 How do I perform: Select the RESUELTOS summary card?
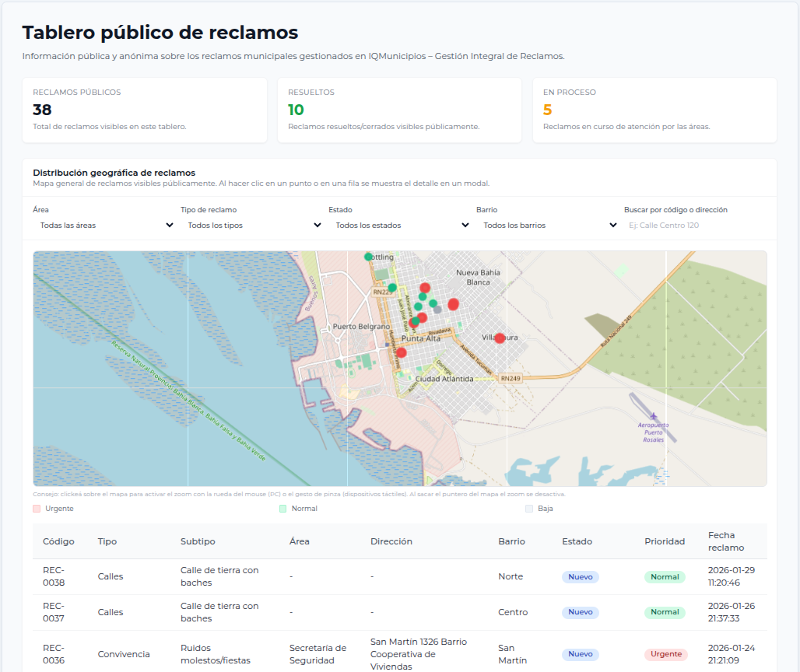click(x=399, y=110)
